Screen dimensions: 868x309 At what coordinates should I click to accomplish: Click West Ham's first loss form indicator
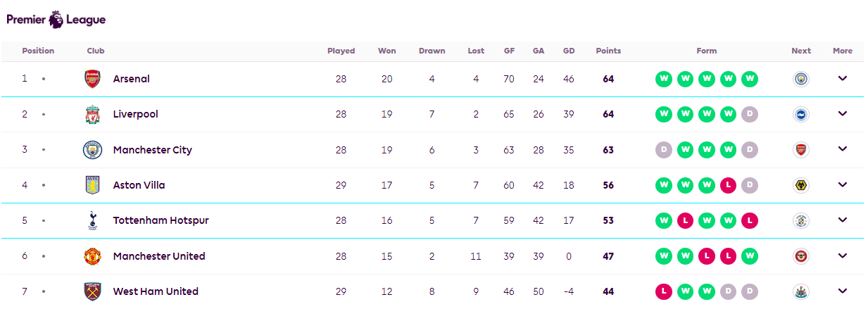click(x=664, y=291)
